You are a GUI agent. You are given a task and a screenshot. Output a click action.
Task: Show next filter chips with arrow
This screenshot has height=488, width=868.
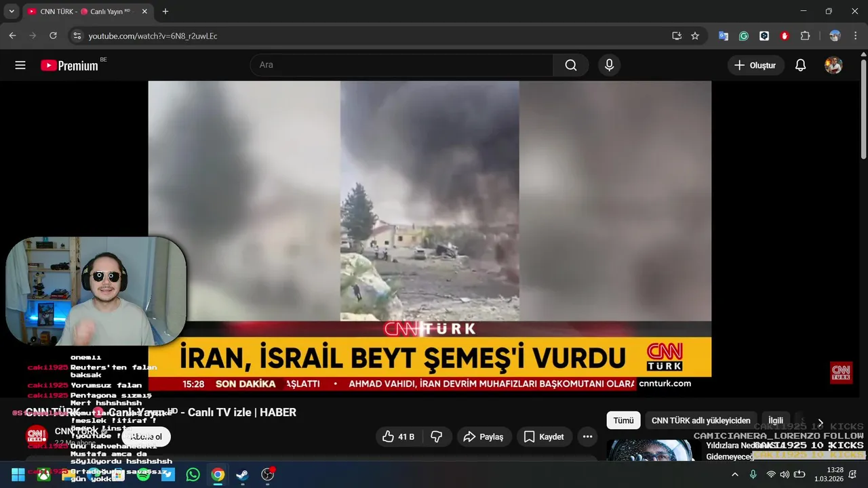[821, 422]
